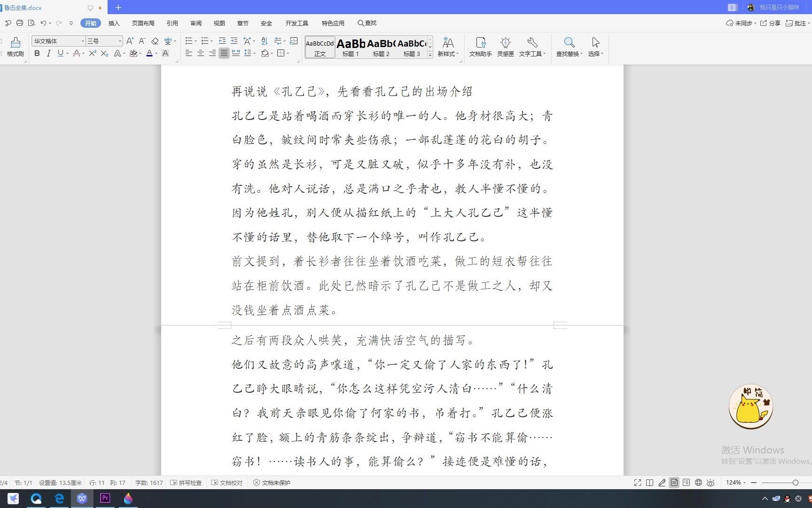812x508 pixels.
Task: Clear formatting with the eraser icon
Action: point(155,41)
